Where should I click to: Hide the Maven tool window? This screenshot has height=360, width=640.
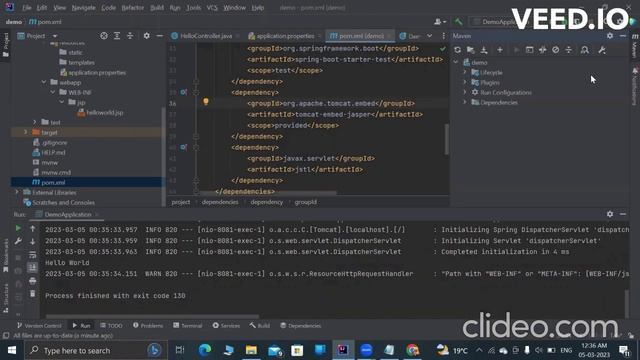(x=623, y=36)
